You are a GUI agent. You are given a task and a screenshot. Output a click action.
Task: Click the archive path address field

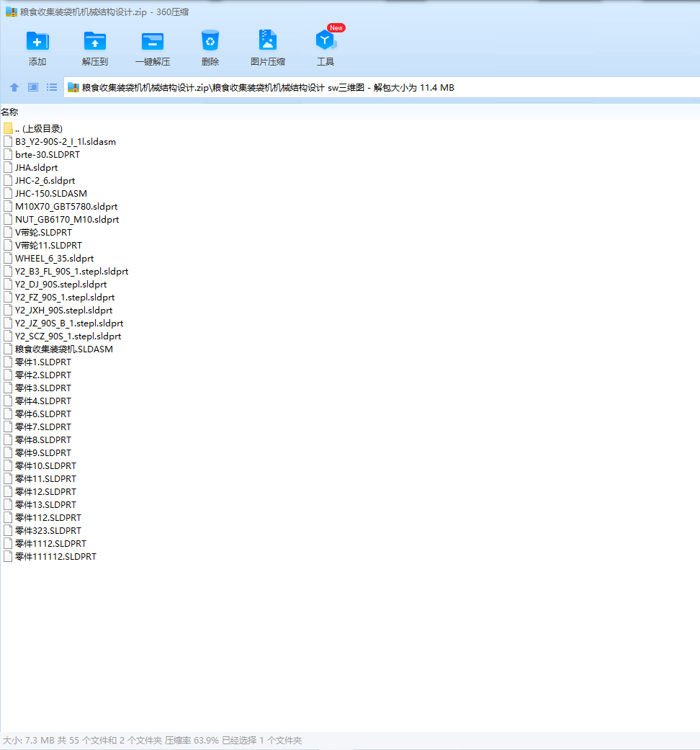pyautogui.click(x=382, y=87)
